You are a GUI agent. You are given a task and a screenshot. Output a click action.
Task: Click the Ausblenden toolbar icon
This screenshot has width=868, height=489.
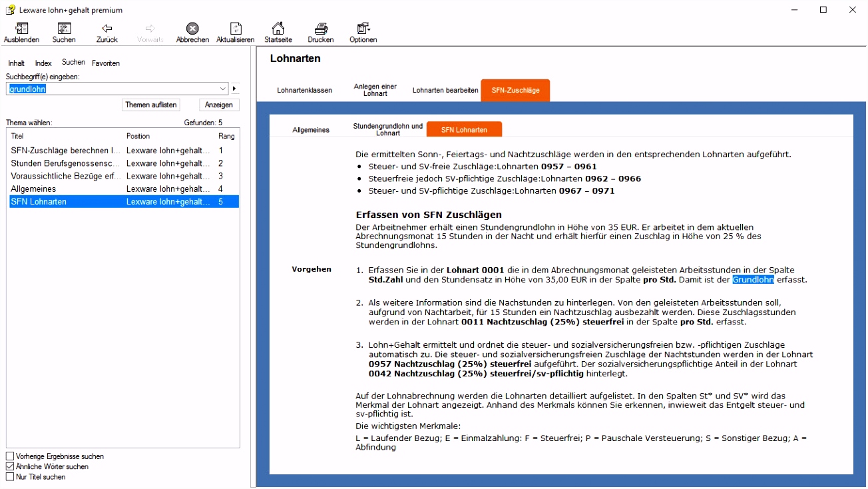(x=21, y=29)
